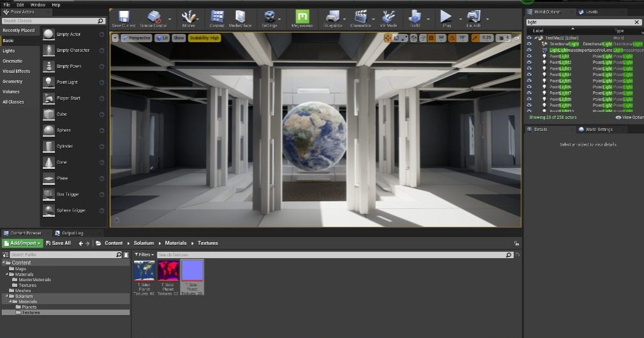The width and height of the screenshot is (644, 338).
Task: Open the Lit view mode dropdown
Action: pyautogui.click(x=162, y=38)
